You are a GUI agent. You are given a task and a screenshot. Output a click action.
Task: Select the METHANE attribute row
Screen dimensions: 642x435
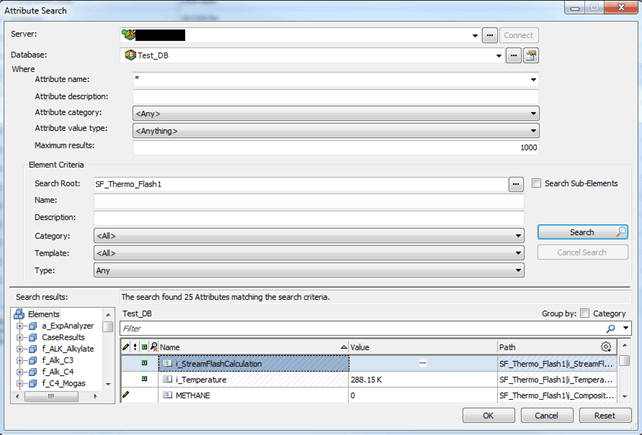coord(368,395)
